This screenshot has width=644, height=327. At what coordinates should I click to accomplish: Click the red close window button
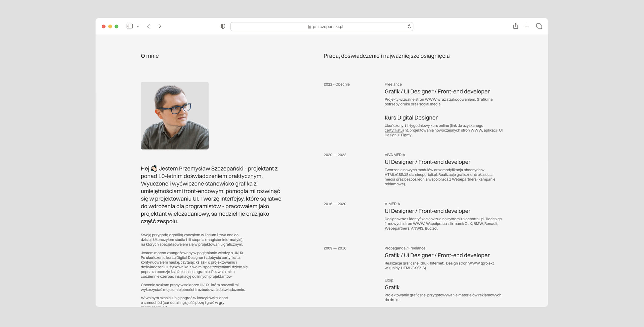[104, 26]
